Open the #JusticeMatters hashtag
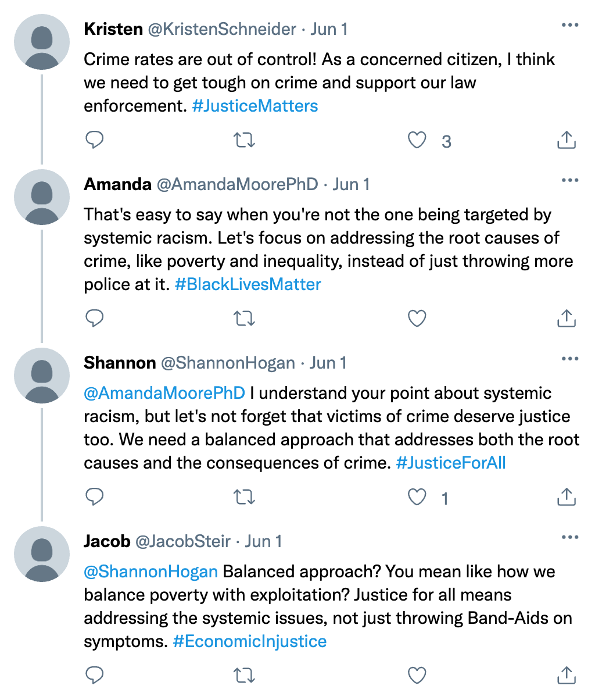The height and width of the screenshot is (700, 595). click(255, 106)
